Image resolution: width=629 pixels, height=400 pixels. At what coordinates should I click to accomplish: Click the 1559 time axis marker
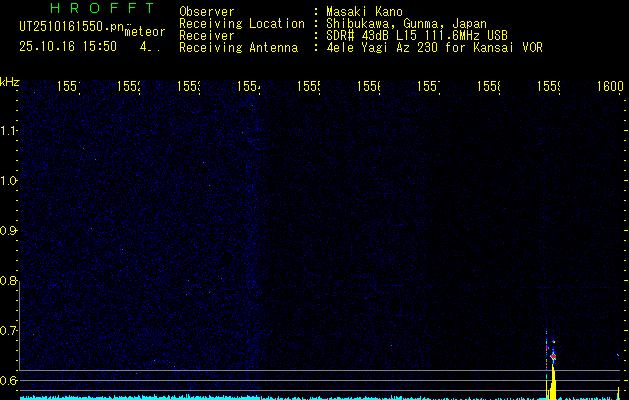pyautogui.click(x=549, y=86)
